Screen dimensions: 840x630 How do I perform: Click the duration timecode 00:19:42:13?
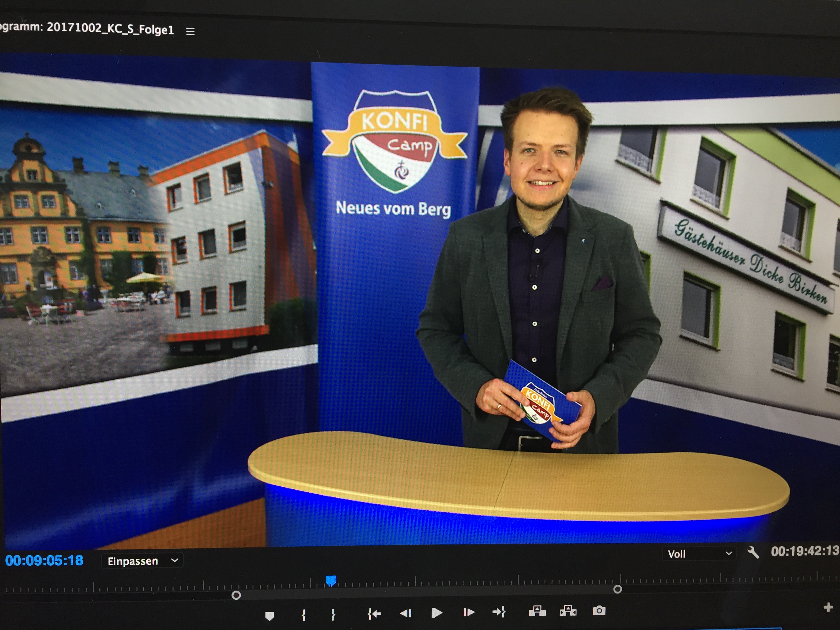coord(805,551)
